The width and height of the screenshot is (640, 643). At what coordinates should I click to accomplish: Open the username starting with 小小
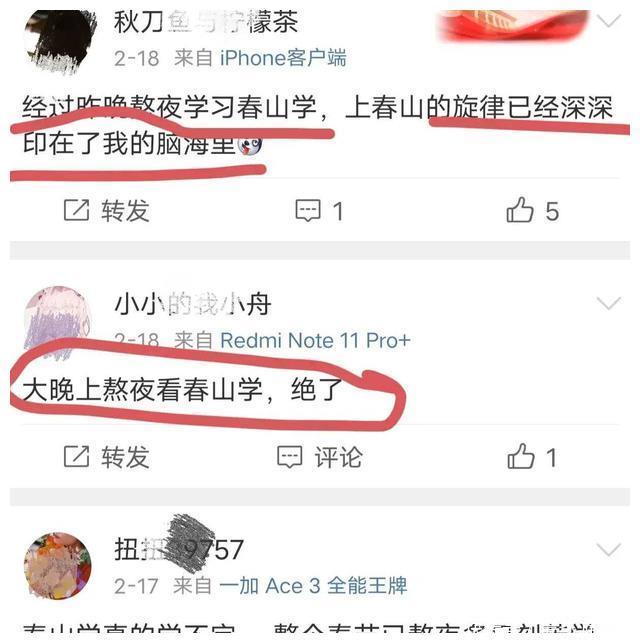pyautogui.click(x=193, y=304)
